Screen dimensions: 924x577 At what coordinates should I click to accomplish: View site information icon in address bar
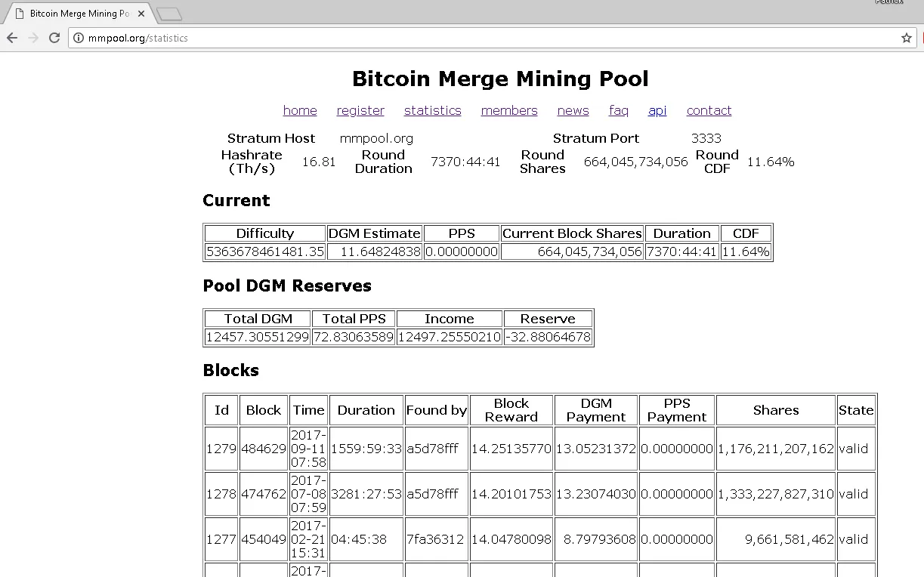tap(78, 38)
